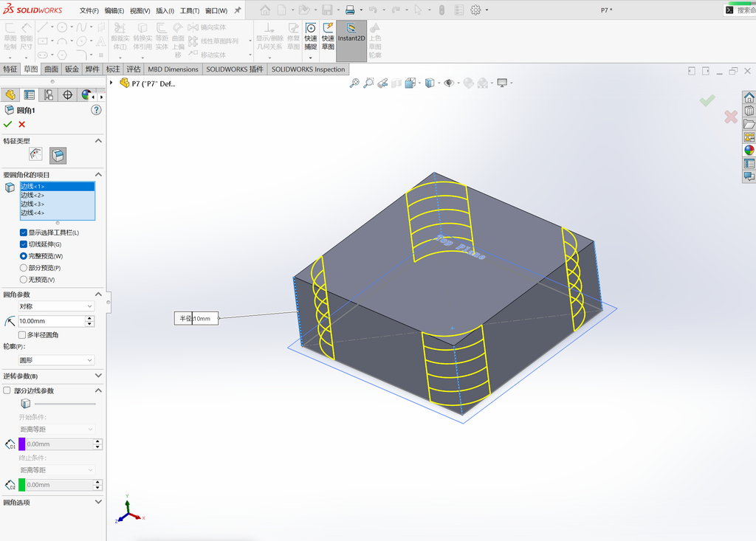The width and height of the screenshot is (756, 541).
Task: Open the Design Library icon in task pane
Action: (x=749, y=111)
